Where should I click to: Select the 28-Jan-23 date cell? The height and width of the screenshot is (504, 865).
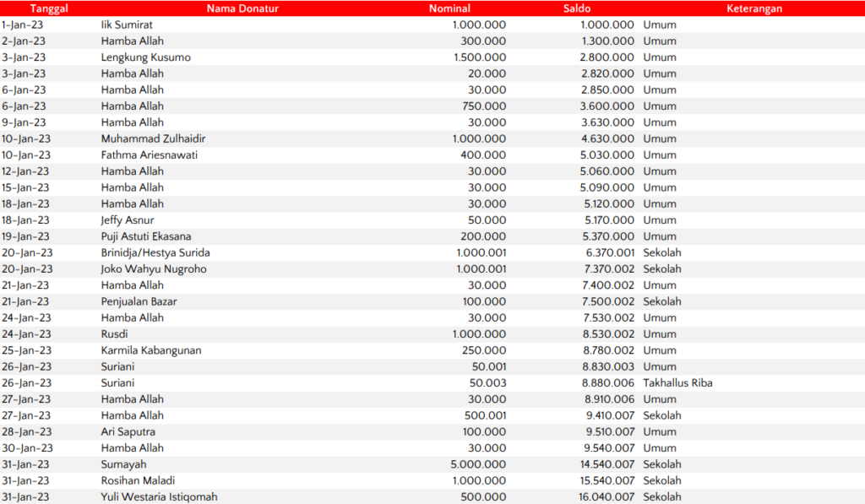26,431
